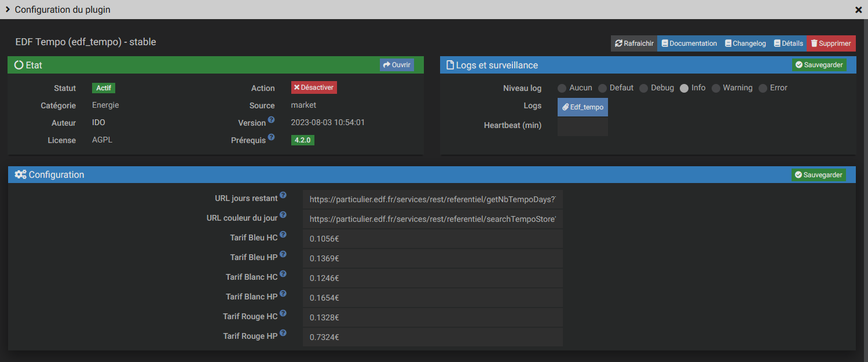This screenshot has height=362, width=868.
Task: Click the IDO author value
Action: (98, 123)
